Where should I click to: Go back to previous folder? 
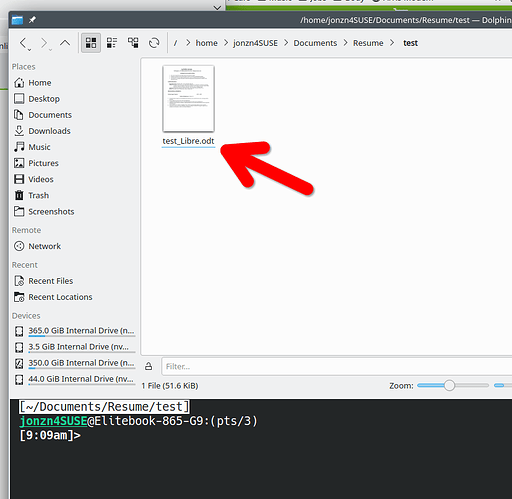[x=24, y=43]
